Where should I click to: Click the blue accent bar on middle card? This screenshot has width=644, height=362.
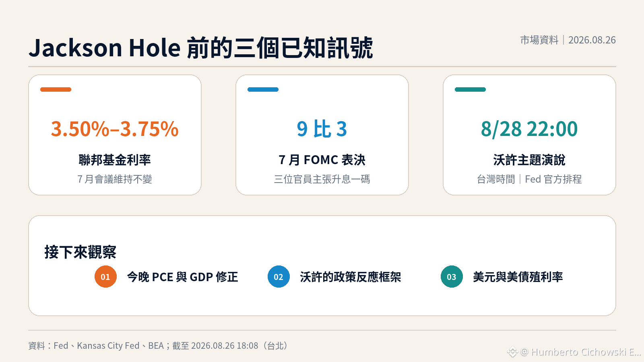[263, 89]
